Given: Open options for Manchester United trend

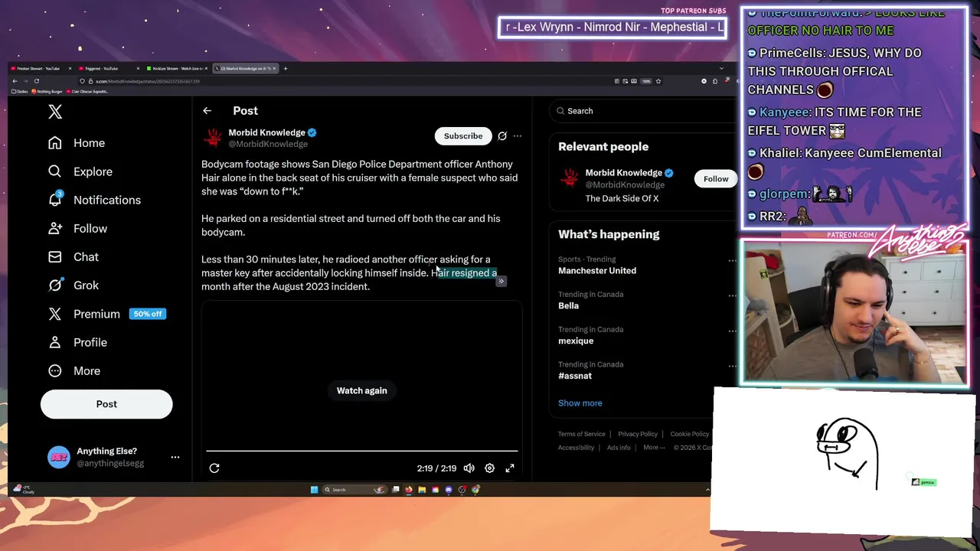Looking at the screenshot, I should point(732,261).
